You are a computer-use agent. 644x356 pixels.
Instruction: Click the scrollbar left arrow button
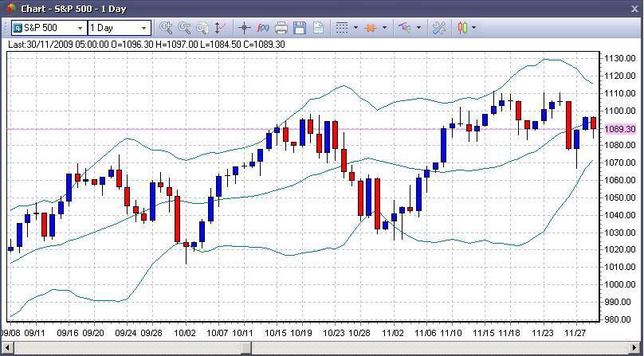8,347
